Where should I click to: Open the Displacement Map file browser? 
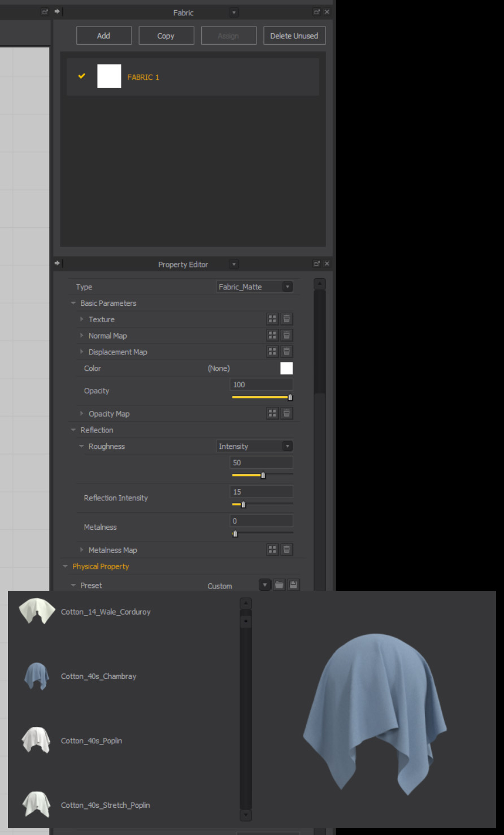point(272,351)
